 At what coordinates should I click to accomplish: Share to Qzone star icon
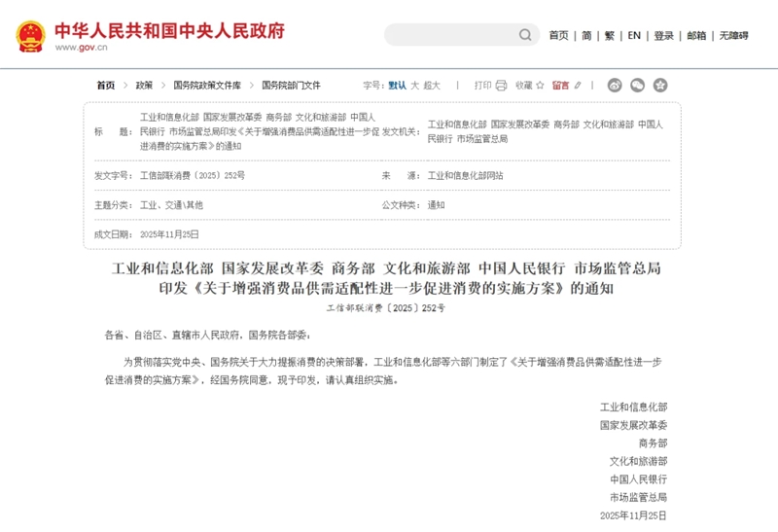660,86
